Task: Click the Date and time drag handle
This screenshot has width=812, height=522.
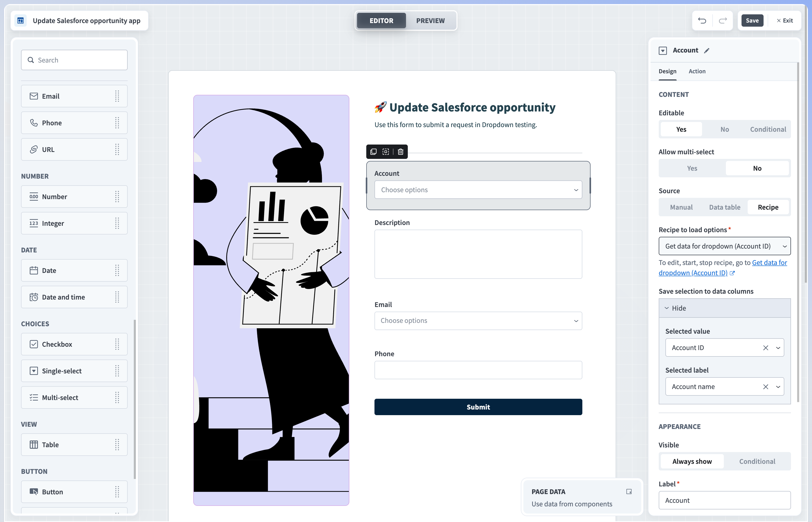Action: pos(117,297)
